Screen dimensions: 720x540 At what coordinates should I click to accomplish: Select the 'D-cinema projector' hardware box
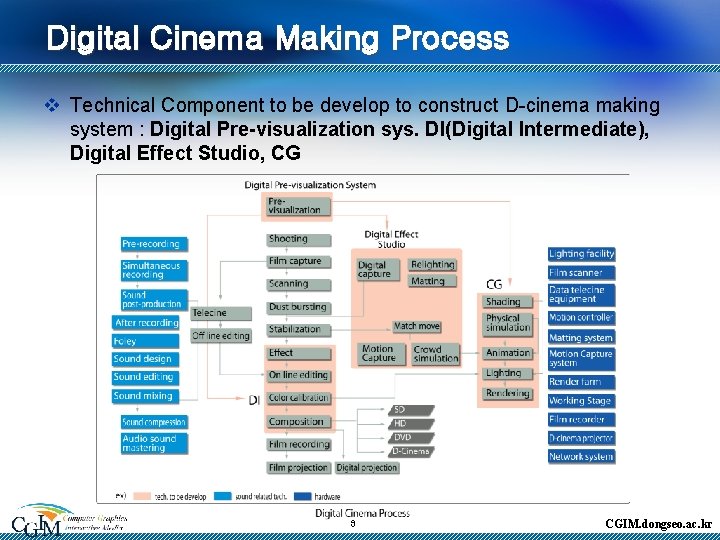[581, 438]
